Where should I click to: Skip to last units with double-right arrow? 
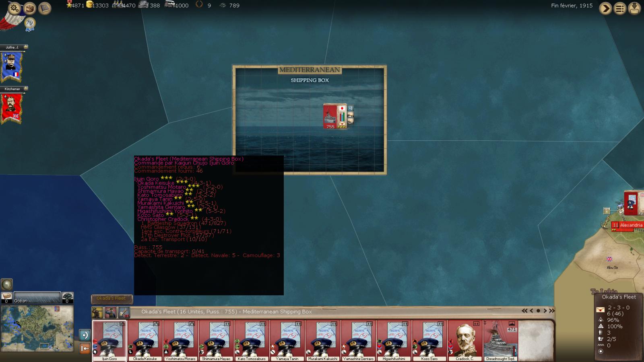(552, 311)
